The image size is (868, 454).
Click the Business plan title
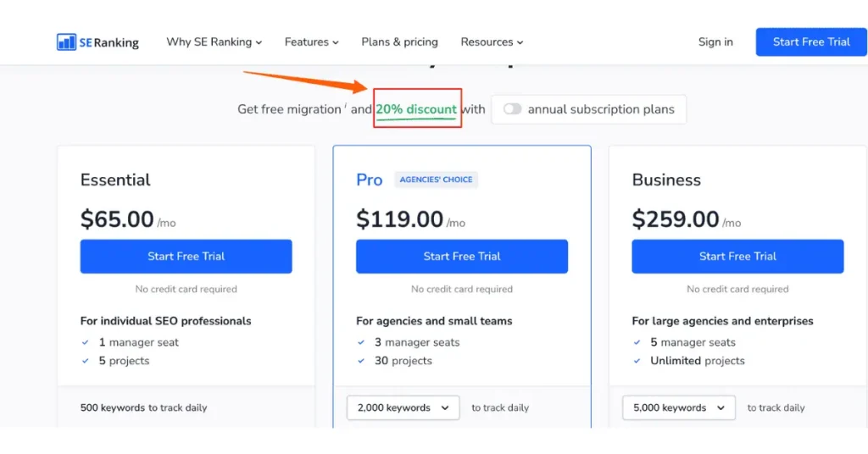(666, 180)
